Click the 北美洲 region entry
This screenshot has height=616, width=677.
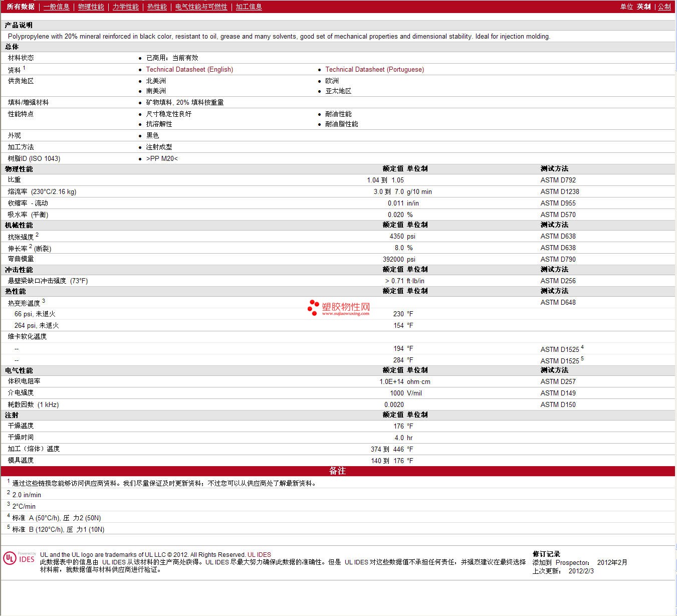156,81
